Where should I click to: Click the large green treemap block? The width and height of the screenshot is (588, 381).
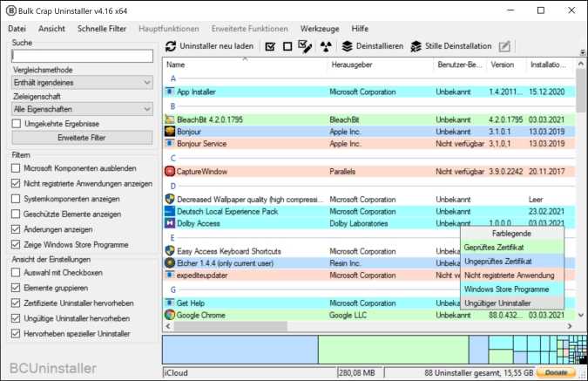394,350
